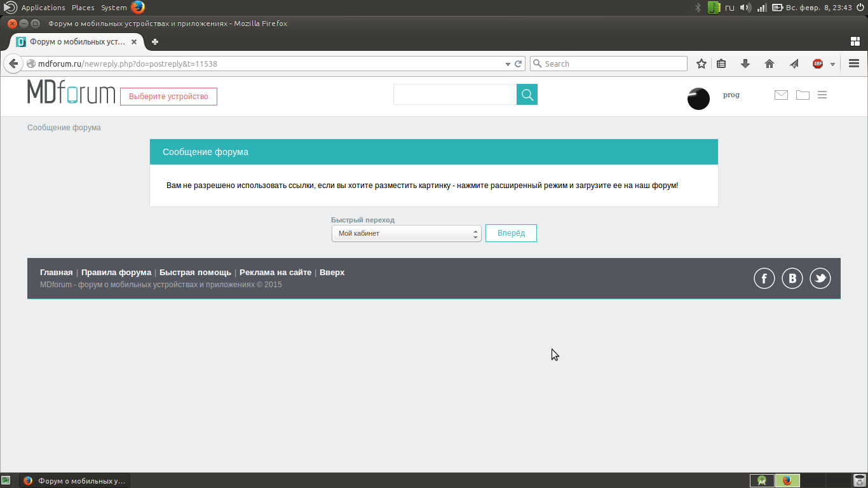Open the private messages envelope icon
868x488 pixels.
[x=781, y=95]
